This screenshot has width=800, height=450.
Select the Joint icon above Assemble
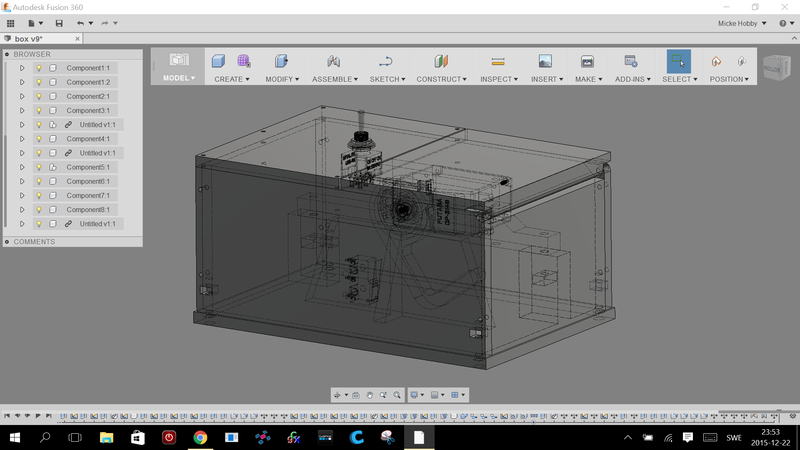tap(334, 61)
